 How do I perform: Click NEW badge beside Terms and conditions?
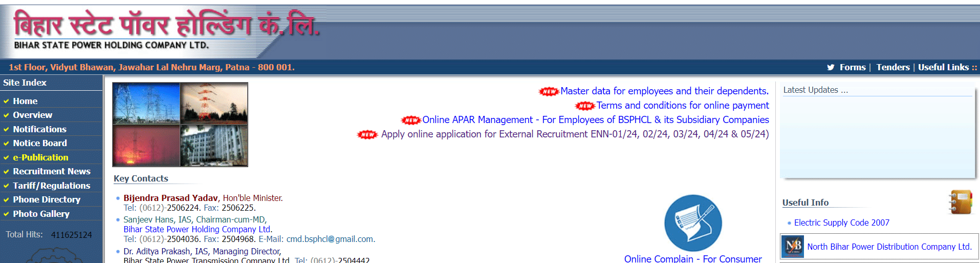point(585,106)
